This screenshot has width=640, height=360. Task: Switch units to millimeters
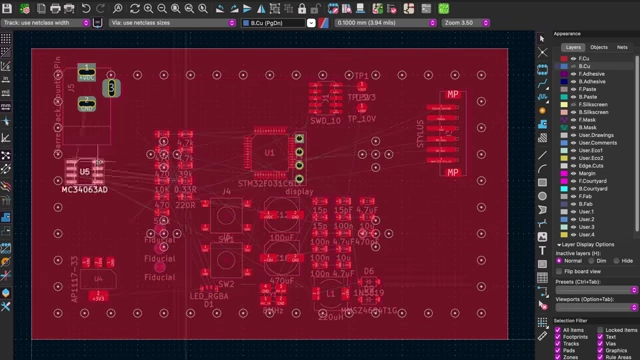6,107
